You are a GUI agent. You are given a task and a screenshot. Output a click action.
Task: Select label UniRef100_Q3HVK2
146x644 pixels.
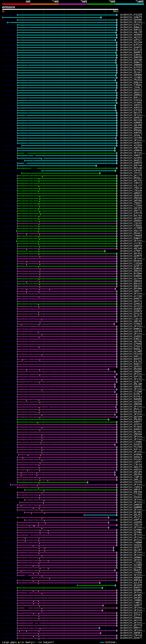pos(131,55)
